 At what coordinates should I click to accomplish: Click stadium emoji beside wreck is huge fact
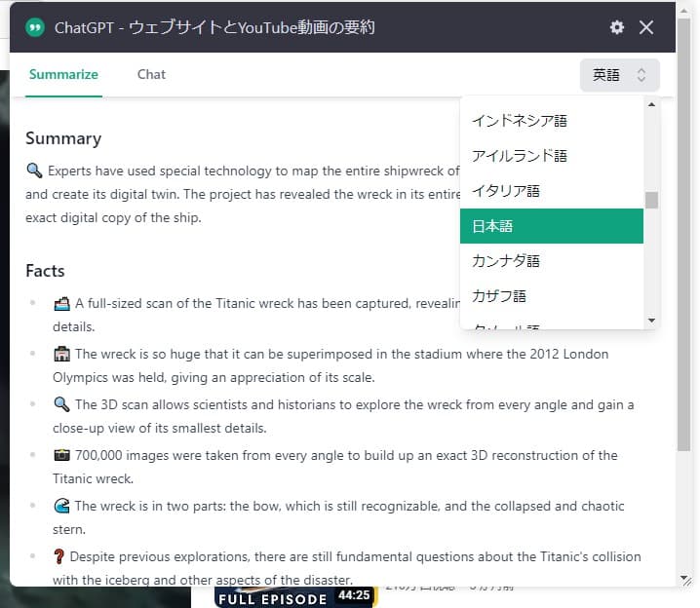pos(61,355)
